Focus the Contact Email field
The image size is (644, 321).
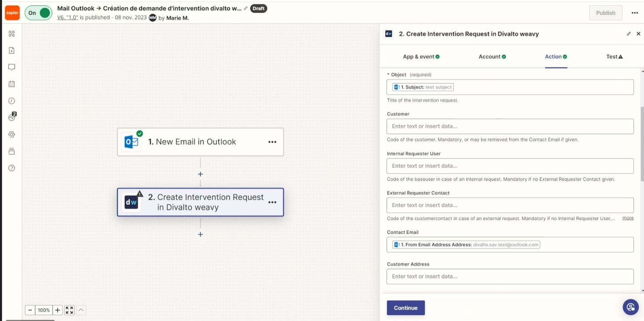[x=510, y=244]
